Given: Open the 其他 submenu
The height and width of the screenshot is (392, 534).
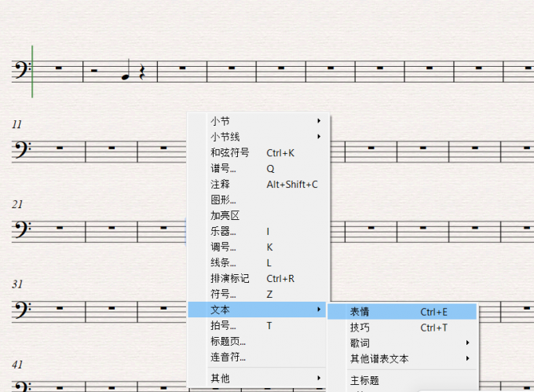Looking at the screenshot, I should click(x=258, y=378).
